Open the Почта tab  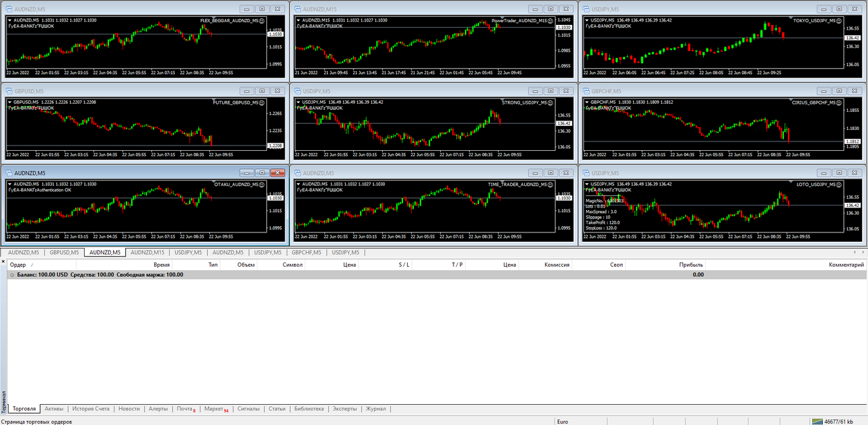coord(186,409)
